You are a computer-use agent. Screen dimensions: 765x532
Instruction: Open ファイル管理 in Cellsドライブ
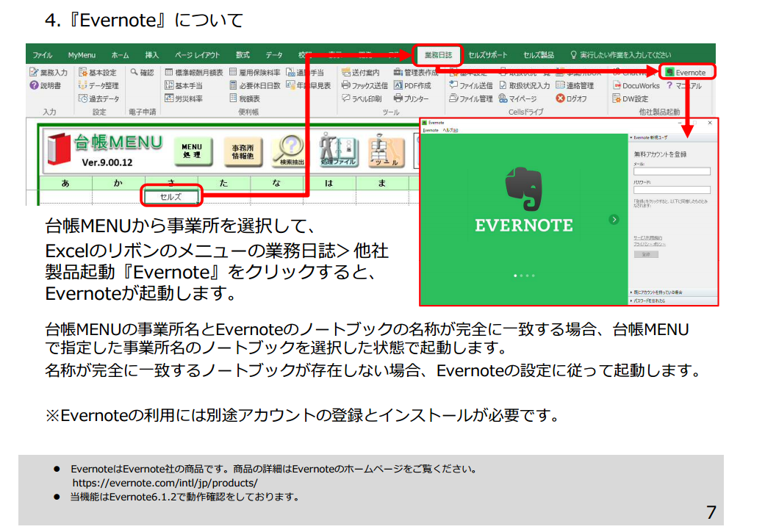point(471,98)
